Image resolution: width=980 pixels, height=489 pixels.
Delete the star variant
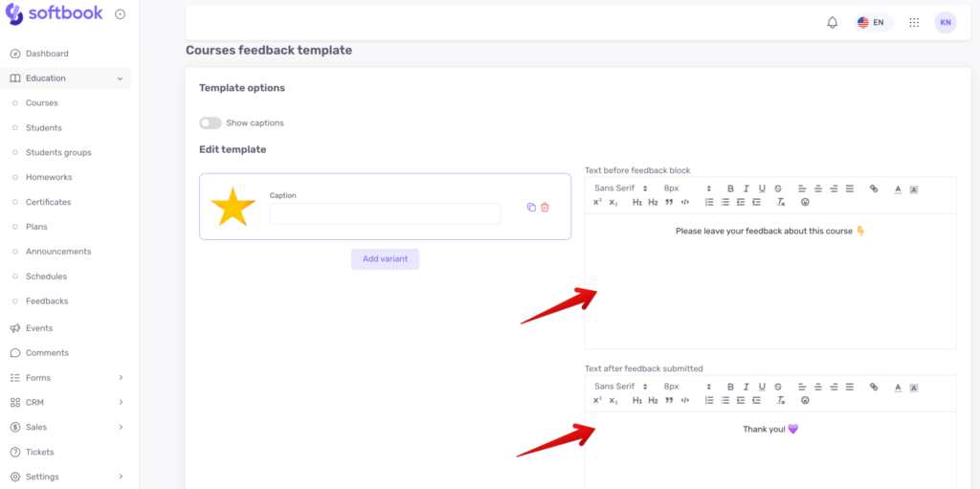(x=545, y=207)
